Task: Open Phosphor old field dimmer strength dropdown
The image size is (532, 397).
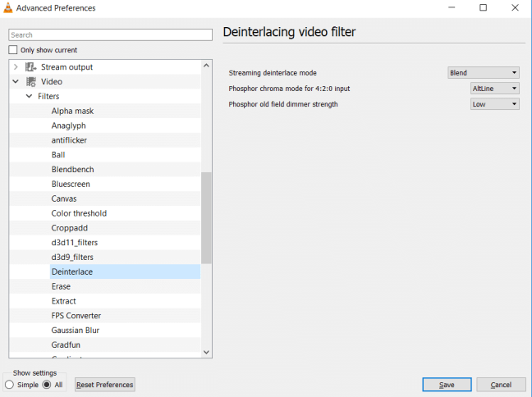Action: [494, 104]
